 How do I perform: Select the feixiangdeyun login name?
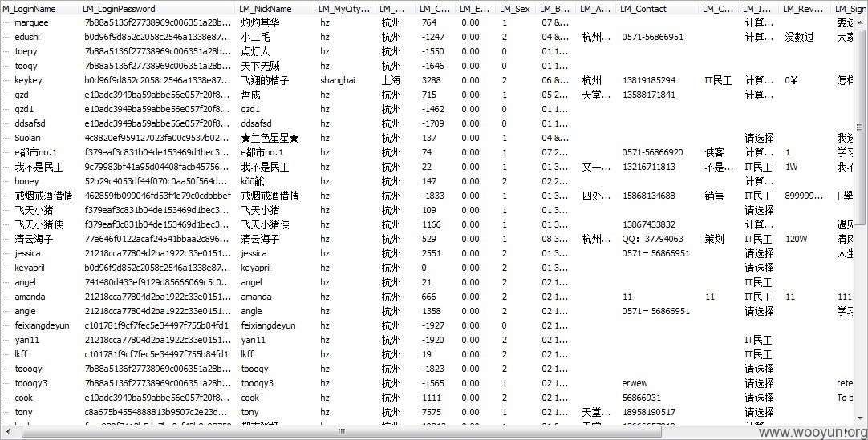coord(42,325)
